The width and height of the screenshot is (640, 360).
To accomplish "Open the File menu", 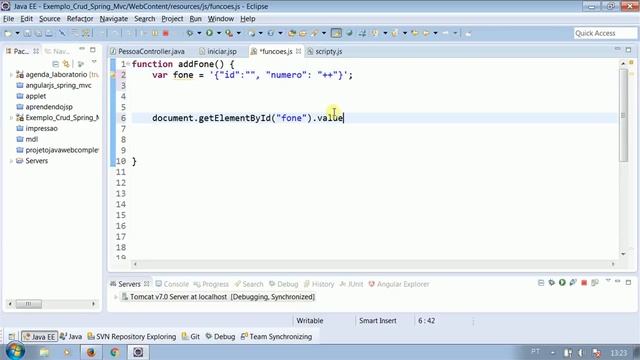I will pos(8,19).
